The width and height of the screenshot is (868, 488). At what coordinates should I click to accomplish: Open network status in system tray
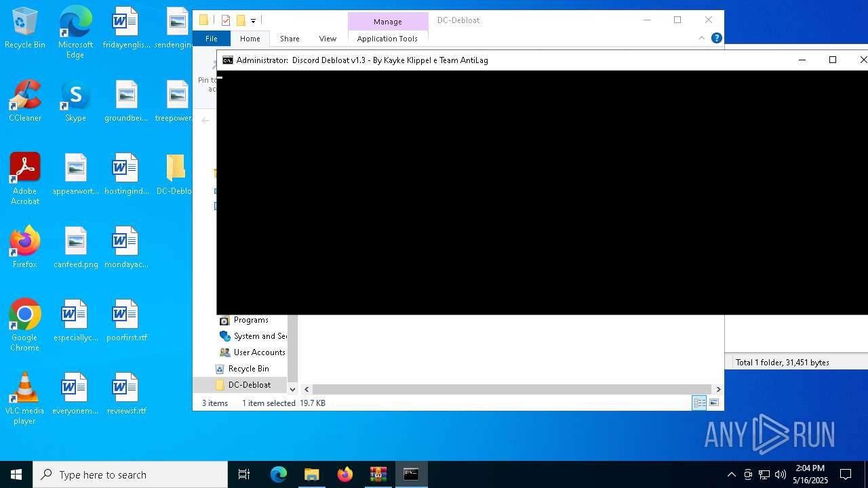(764, 474)
